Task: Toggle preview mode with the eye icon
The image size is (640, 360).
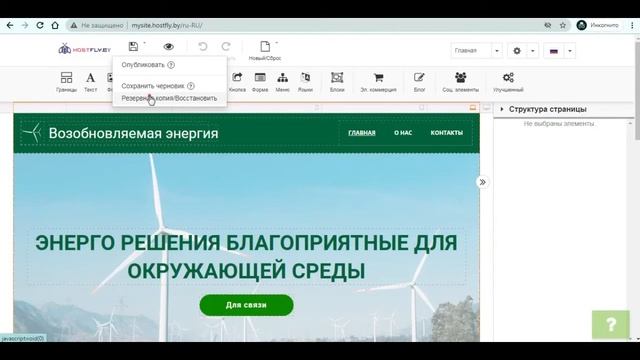Action: (169, 47)
